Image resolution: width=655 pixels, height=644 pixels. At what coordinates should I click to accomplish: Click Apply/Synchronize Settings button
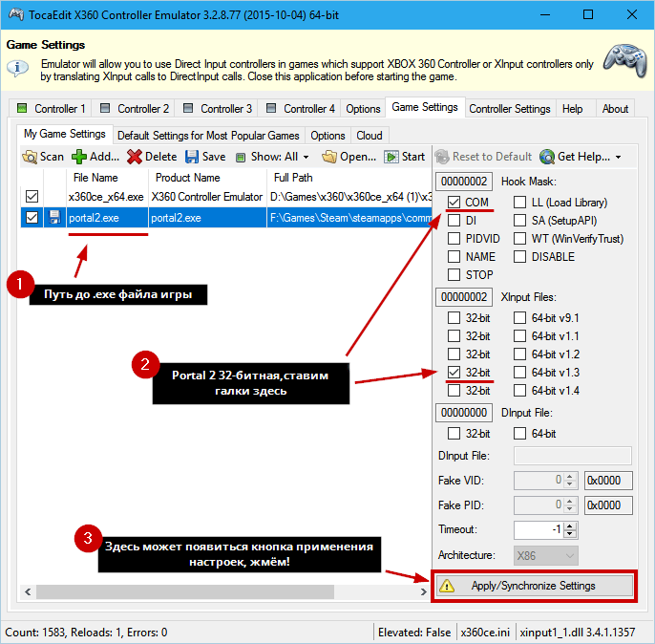pyautogui.click(x=535, y=586)
